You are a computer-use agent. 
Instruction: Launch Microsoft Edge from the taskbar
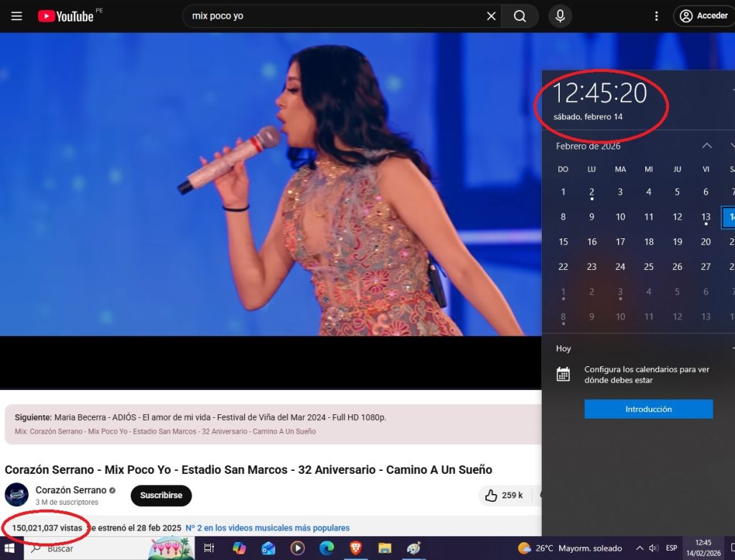coord(327,549)
